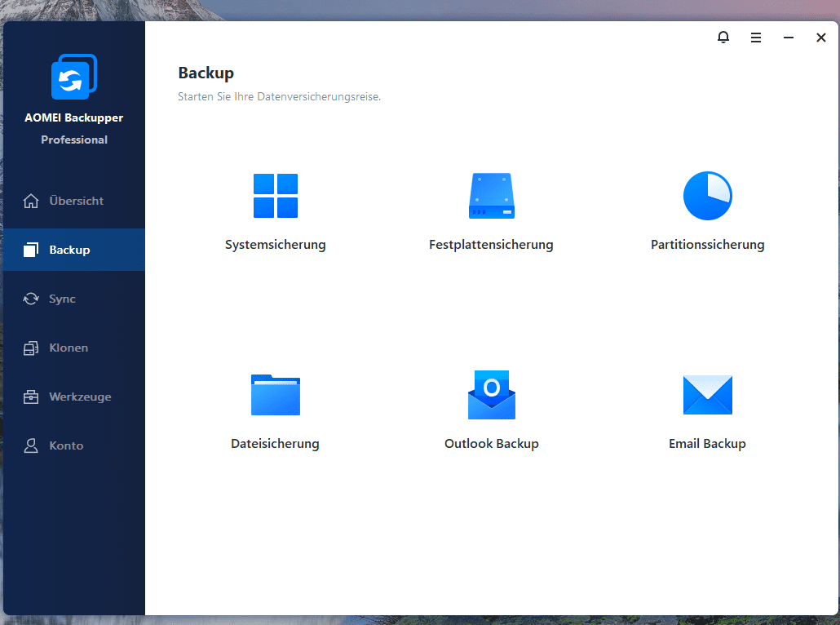Choose the Festplattensicherung label

click(x=491, y=245)
